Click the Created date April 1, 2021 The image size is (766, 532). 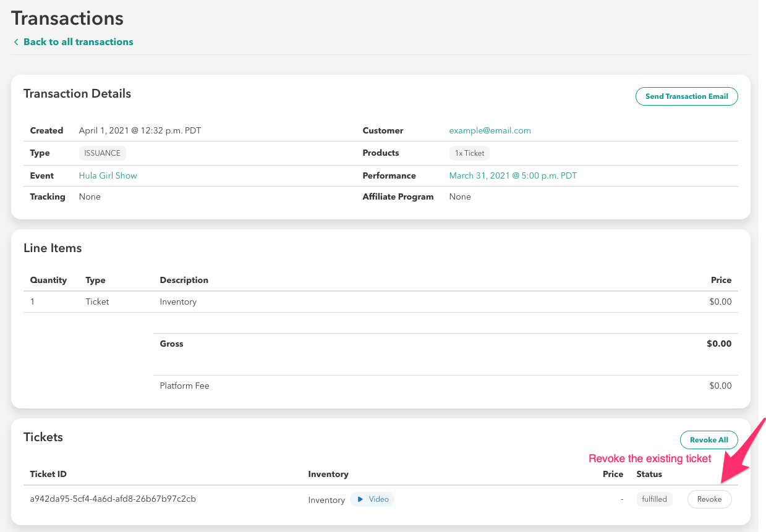pos(140,130)
